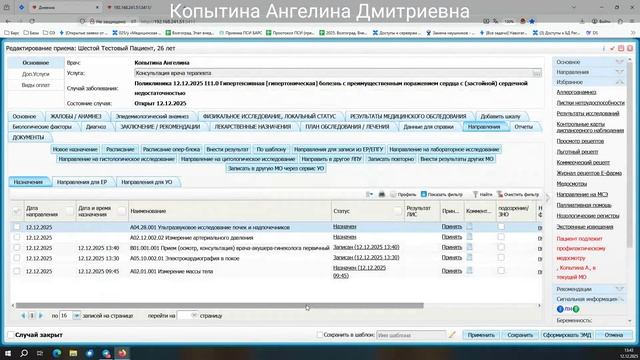Select 'Доп.Услуги' left side tab
The image size is (640, 360).
[x=36, y=74]
